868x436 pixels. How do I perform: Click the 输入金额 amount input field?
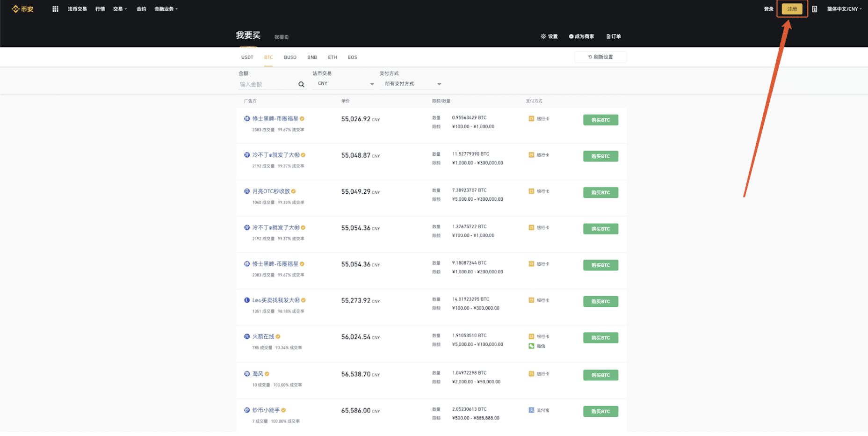(x=268, y=85)
